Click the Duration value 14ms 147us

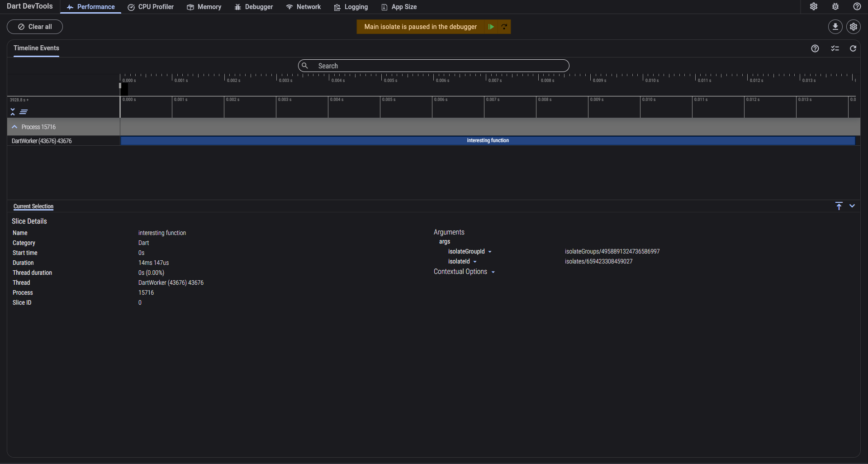pos(153,263)
